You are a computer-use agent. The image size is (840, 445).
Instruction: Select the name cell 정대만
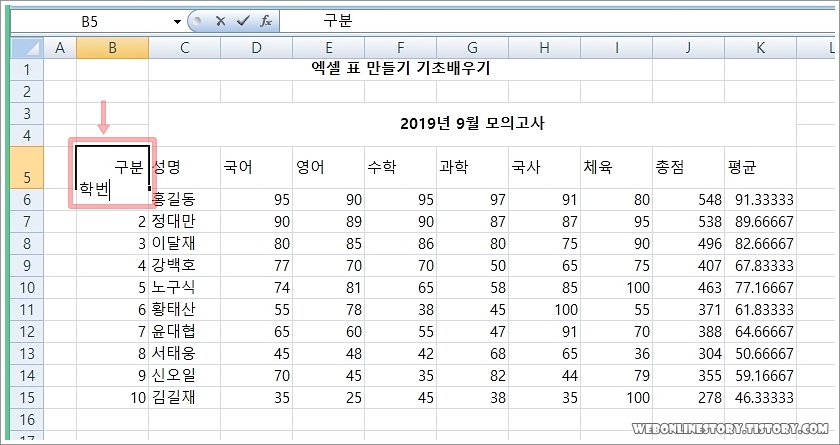click(x=184, y=221)
